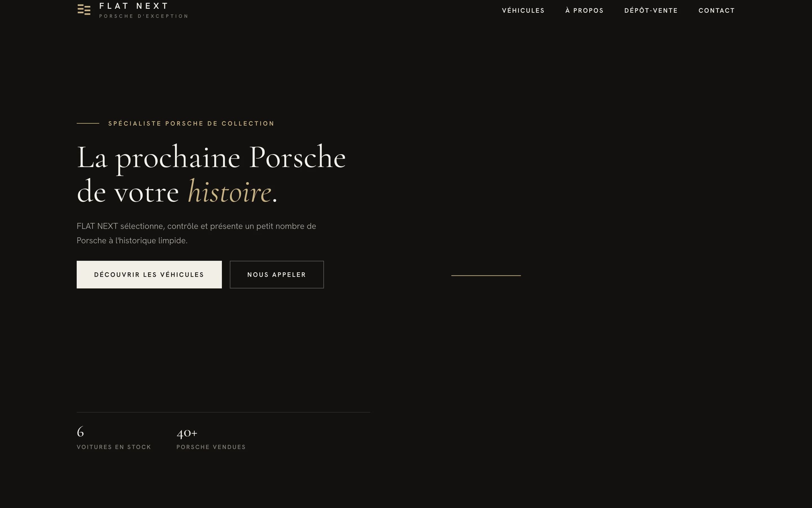Click the Porsche d'exception tagline

pyautogui.click(x=144, y=16)
